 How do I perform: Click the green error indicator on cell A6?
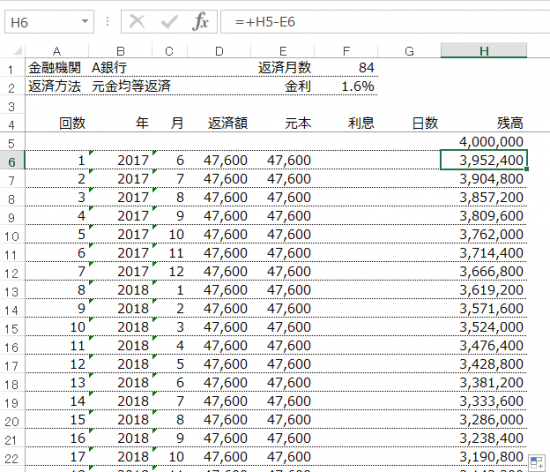pos(91,153)
